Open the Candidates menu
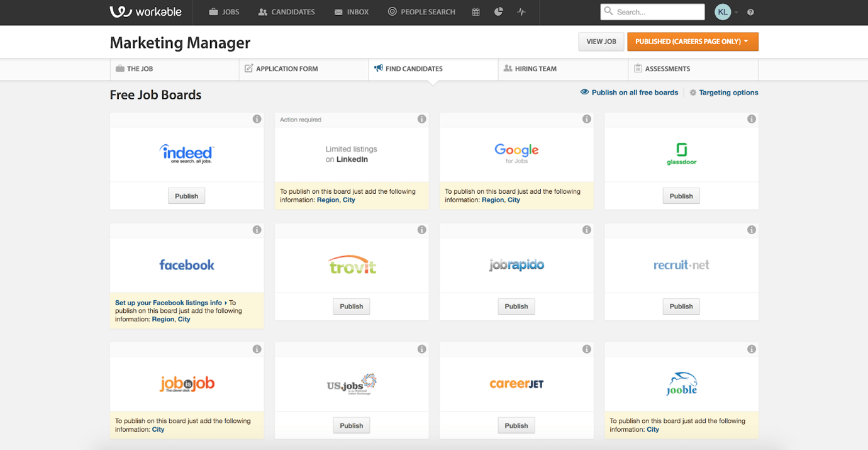 click(x=286, y=12)
